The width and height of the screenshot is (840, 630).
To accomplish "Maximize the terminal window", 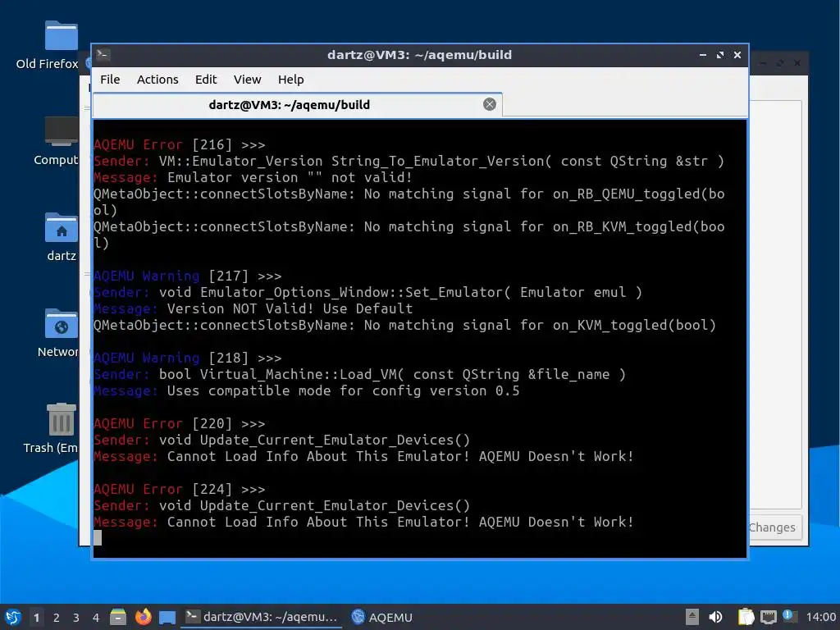I will [x=720, y=55].
